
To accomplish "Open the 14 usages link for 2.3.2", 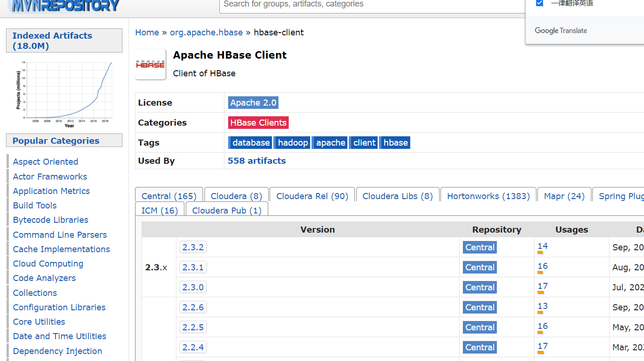I will (542, 246).
